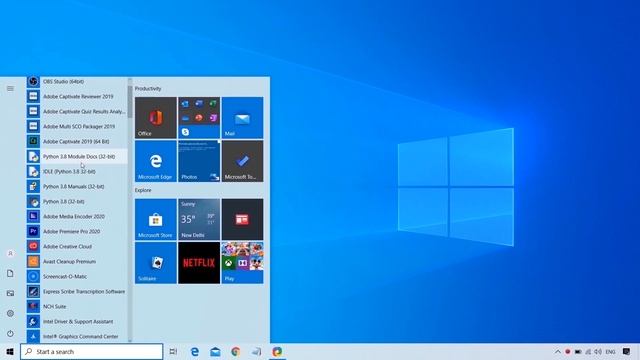This screenshot has height=360, width=640.
Task: Open the Photos tile
Action: point(199,161)
